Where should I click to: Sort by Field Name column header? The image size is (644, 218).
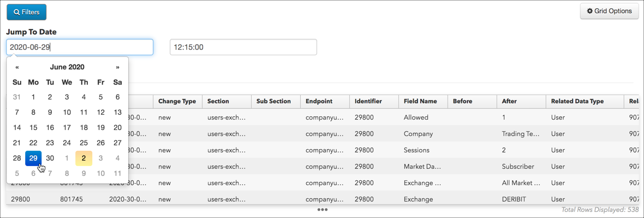tap(423, 101)
